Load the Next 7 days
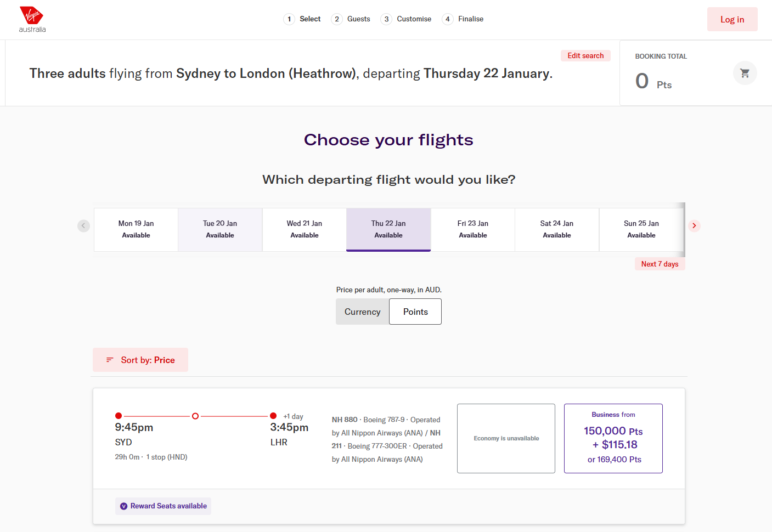Image resolution: width=772 pixels, height=532 pixels. pos(660,264)
